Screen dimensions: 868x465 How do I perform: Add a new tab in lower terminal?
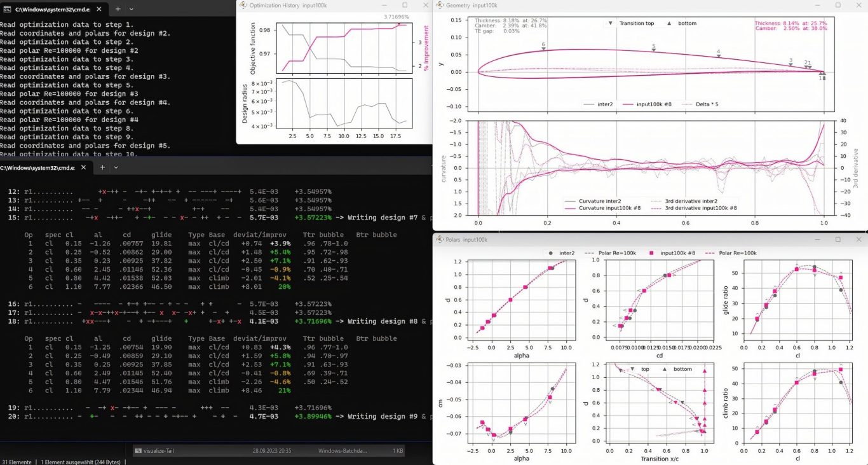pos(102,167)
